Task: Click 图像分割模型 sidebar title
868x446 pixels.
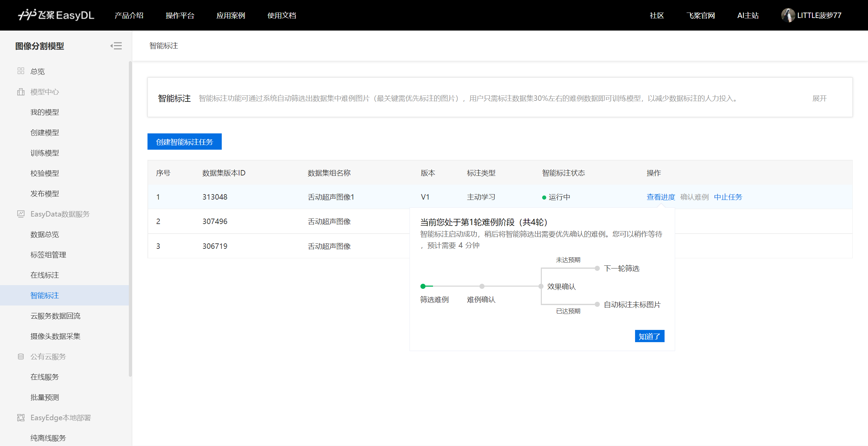Action: [40, 46]
